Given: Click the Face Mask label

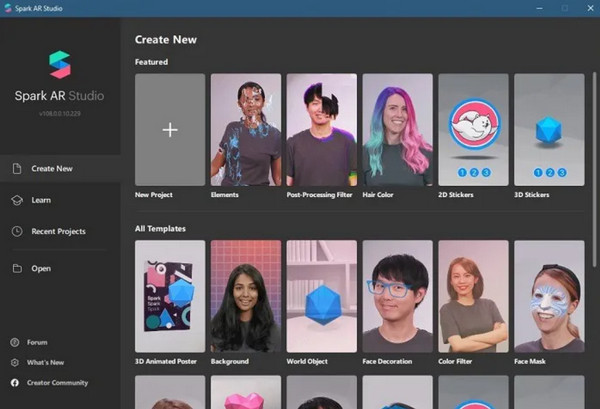Looking at the screenshot, I should pos(530,361).
